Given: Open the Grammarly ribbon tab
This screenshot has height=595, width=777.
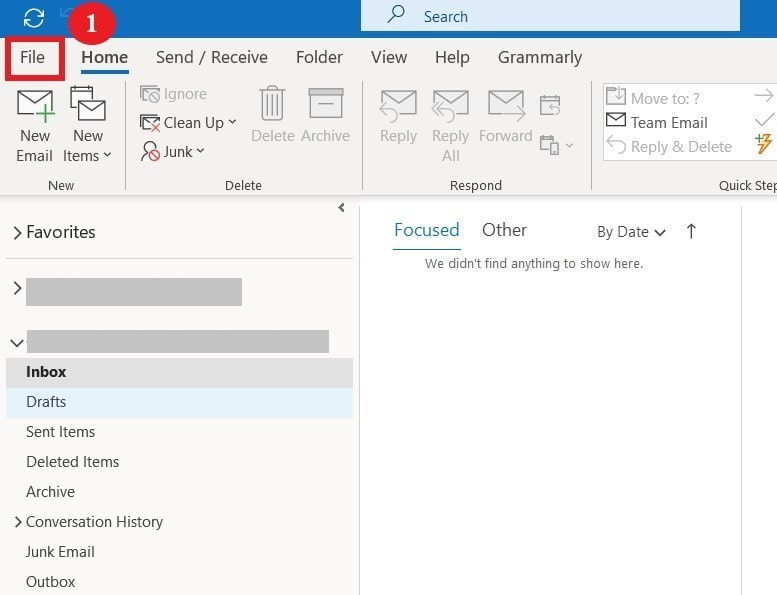Looking at the screenshot, I should pyautogui.click(x=539, y=57).
